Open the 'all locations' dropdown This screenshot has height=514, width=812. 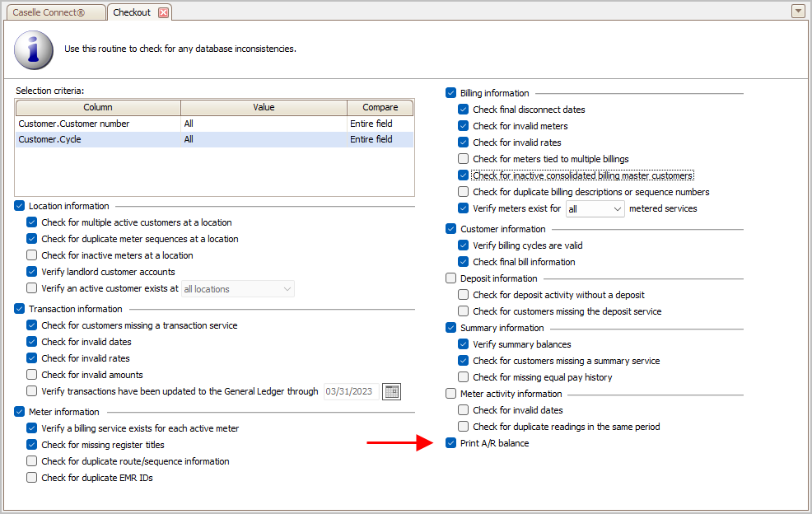click(x=238, y=289)
